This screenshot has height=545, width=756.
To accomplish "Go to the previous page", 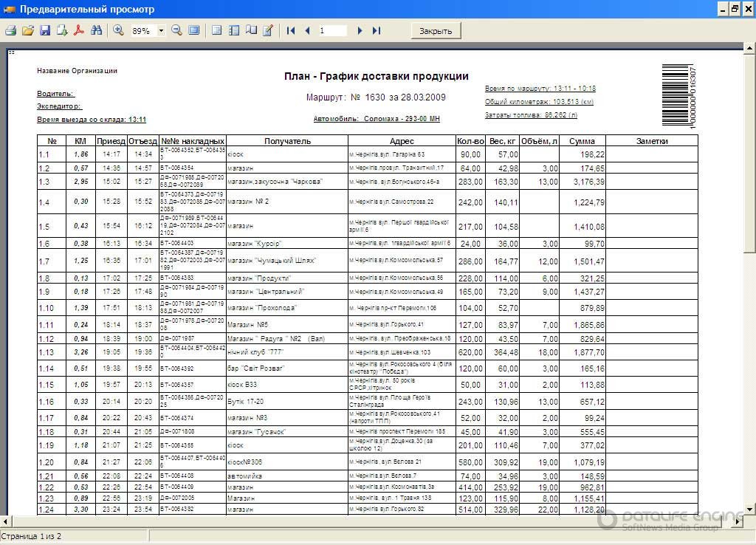I will (x=308, y=30).
